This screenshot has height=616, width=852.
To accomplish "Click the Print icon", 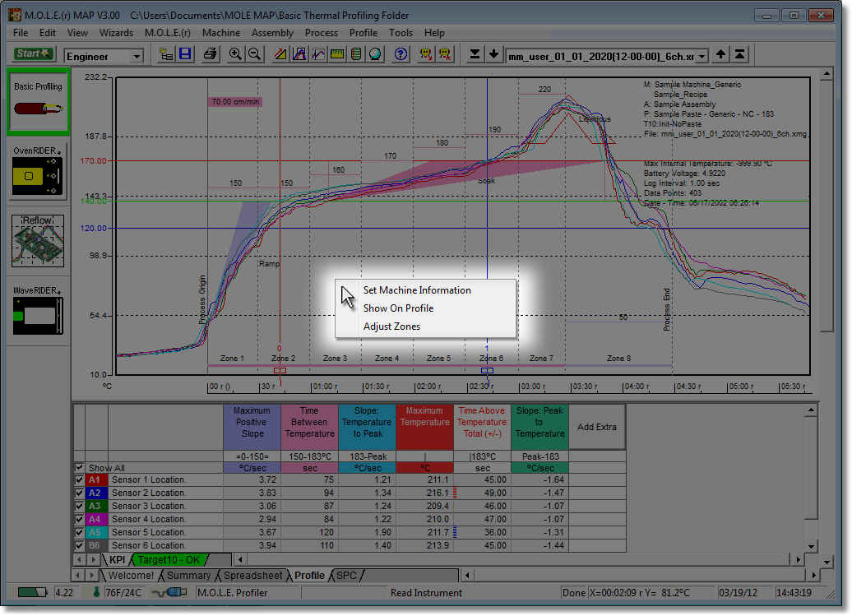I will click(210, 54).
